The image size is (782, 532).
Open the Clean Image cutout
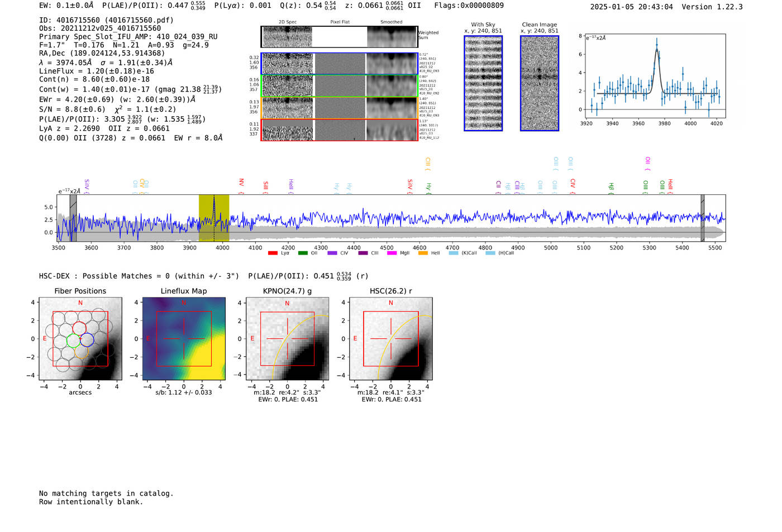point(540,83)
